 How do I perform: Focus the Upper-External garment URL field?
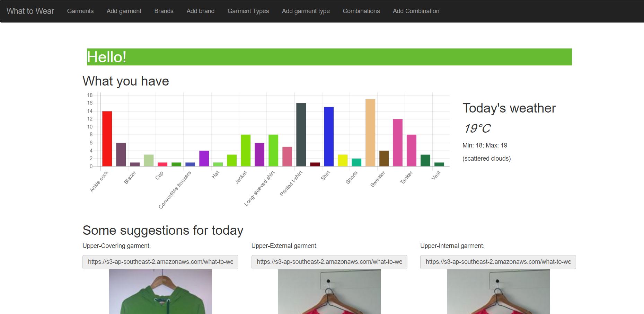(329, 262)
